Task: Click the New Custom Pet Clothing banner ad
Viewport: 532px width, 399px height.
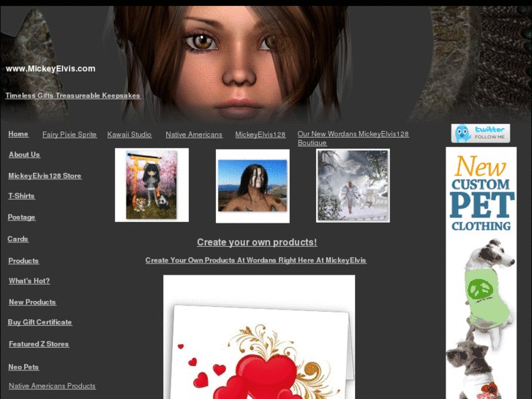Action: (x=481, y=273)
